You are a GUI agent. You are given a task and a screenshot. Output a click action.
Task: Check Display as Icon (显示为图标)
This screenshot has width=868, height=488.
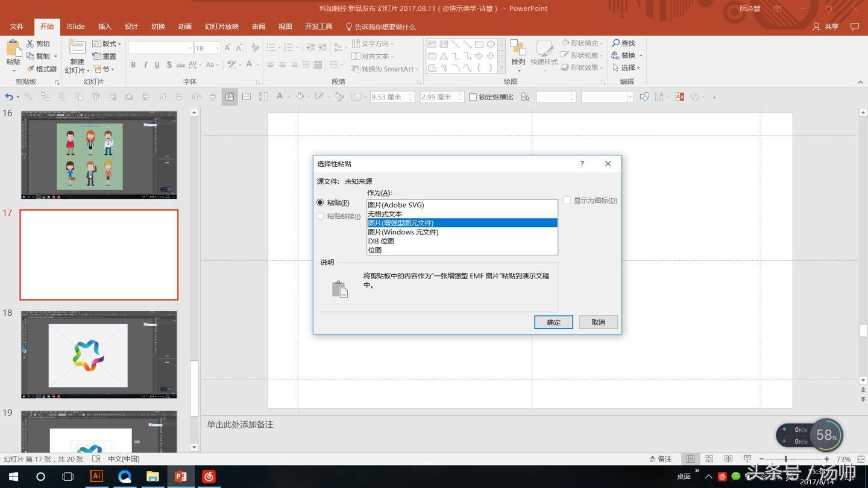567,201
